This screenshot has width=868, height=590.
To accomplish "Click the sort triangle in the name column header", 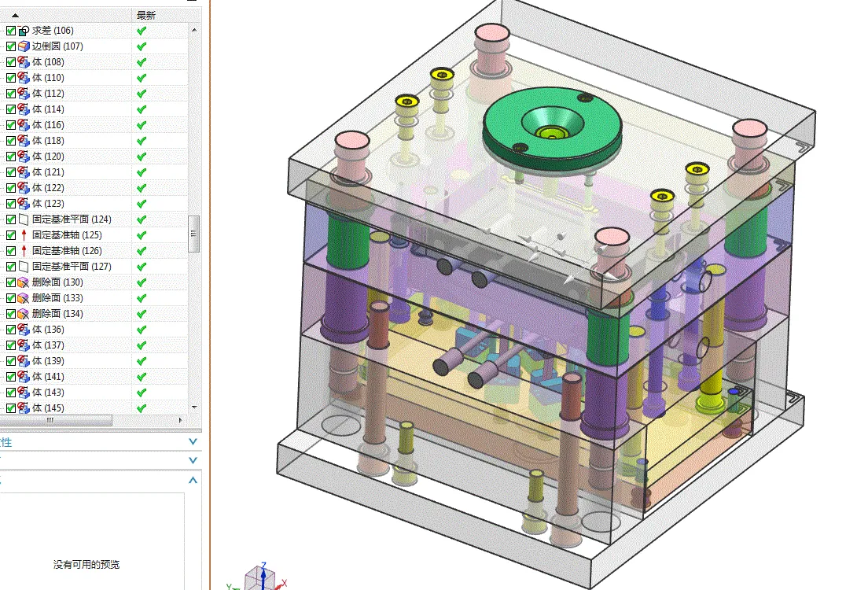I will (x=15, y=16).
